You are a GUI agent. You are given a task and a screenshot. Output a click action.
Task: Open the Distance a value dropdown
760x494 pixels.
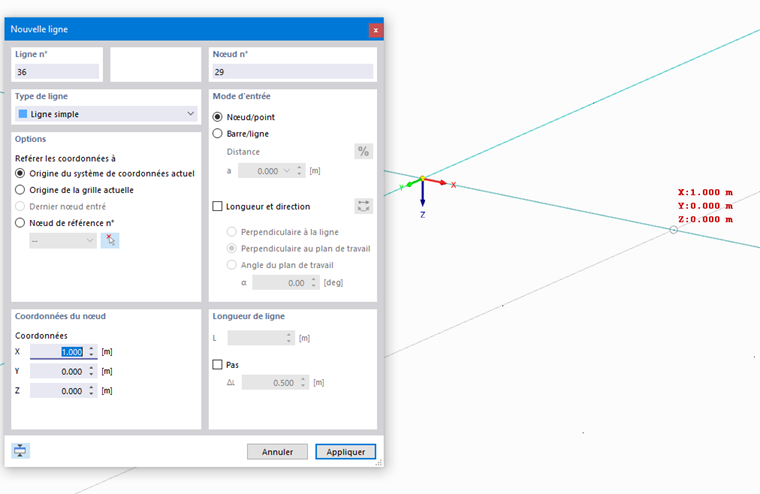coord(286,171)
